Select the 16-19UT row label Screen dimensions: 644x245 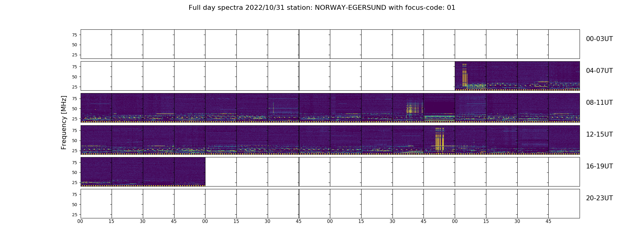click(x=599, y=166)
